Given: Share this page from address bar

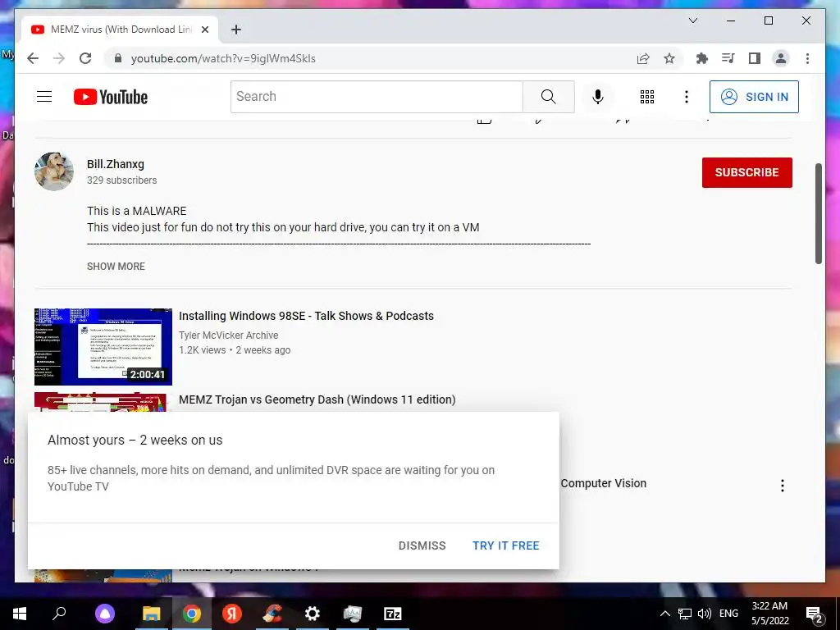Looking at the screenshot, I should pos(643,58).
